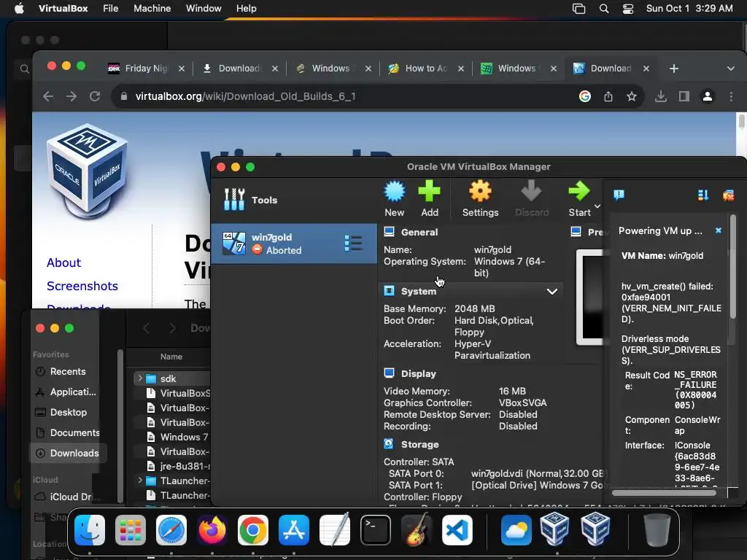Open the win7gold machine tools list icon
This screenshot has height=560, width=747.
[x=354, y=244]
